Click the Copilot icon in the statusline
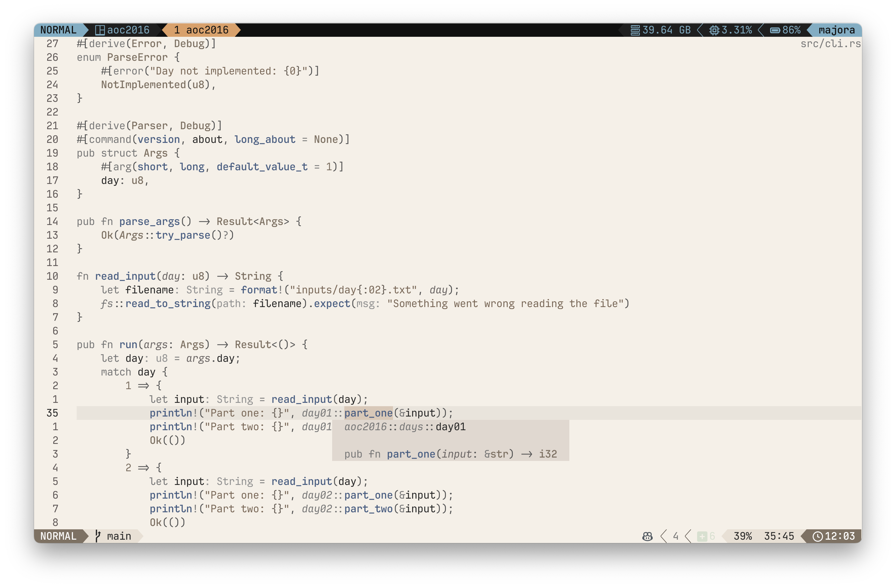896x588 pixels. coord(647,536)
